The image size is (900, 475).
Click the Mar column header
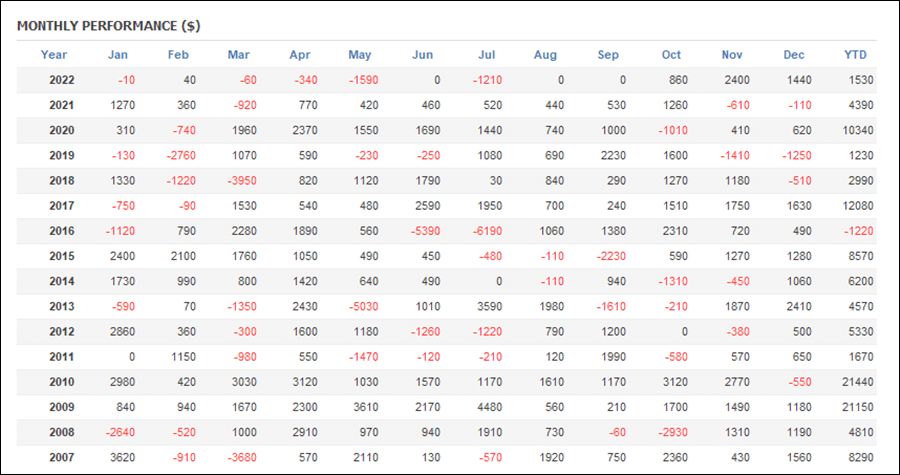tap(239, 55)
